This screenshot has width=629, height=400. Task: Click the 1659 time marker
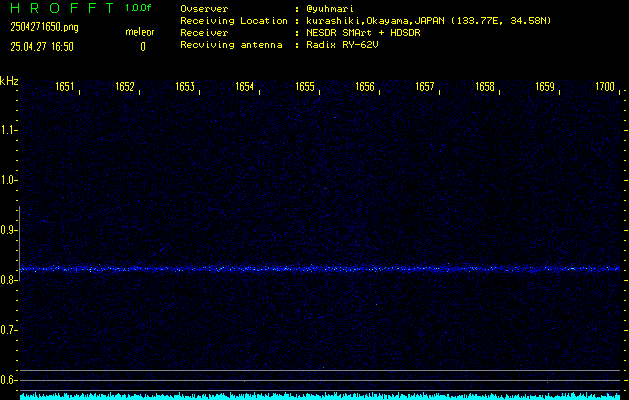pos(545,87)
